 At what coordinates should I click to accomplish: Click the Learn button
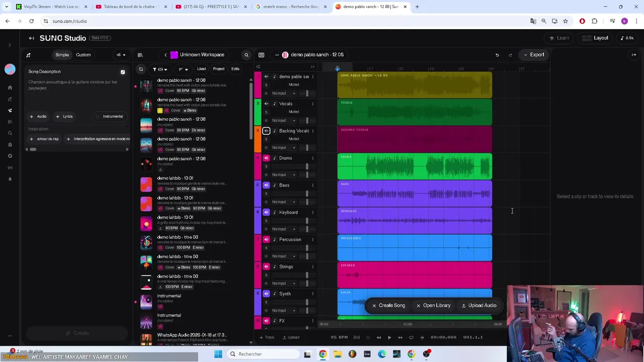pyautogui.click(x=559, y=38)
